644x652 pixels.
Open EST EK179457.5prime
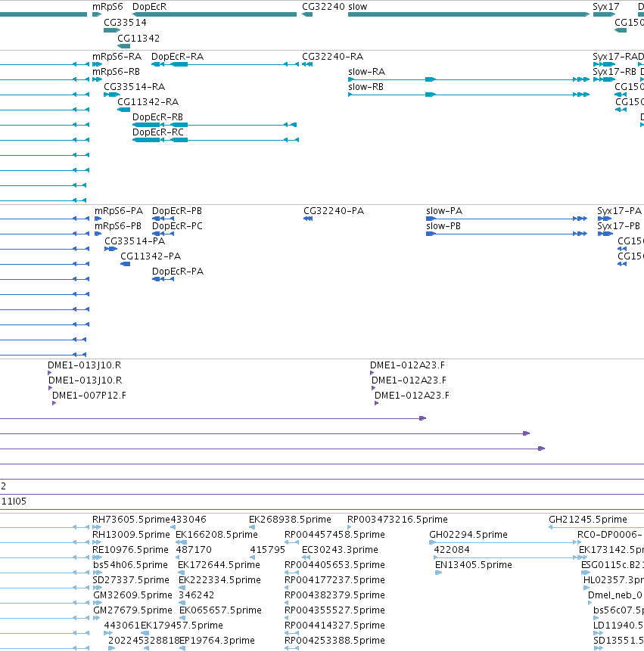pyautogui.click(x=182, y=625)
